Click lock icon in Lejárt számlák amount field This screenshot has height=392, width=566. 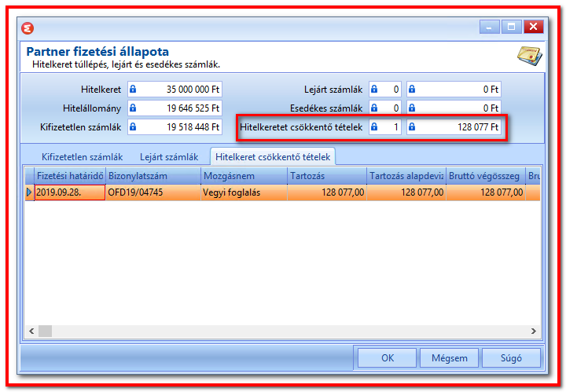(x=412, y=89)
